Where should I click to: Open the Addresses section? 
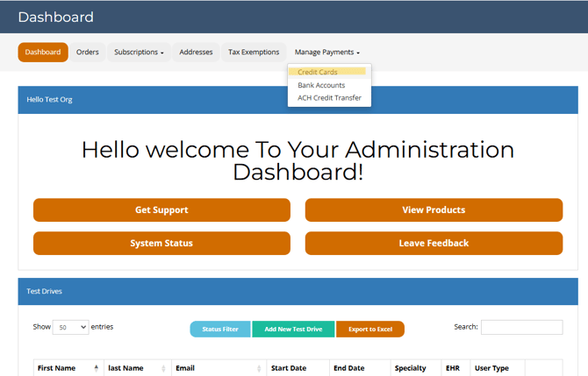(196, 53)
